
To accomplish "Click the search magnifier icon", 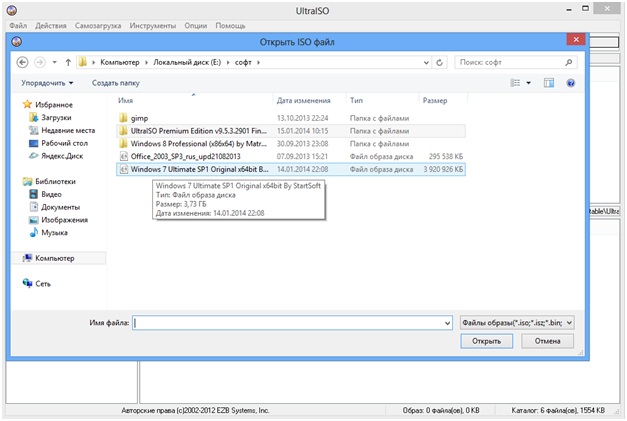I will tap(569, 62).
